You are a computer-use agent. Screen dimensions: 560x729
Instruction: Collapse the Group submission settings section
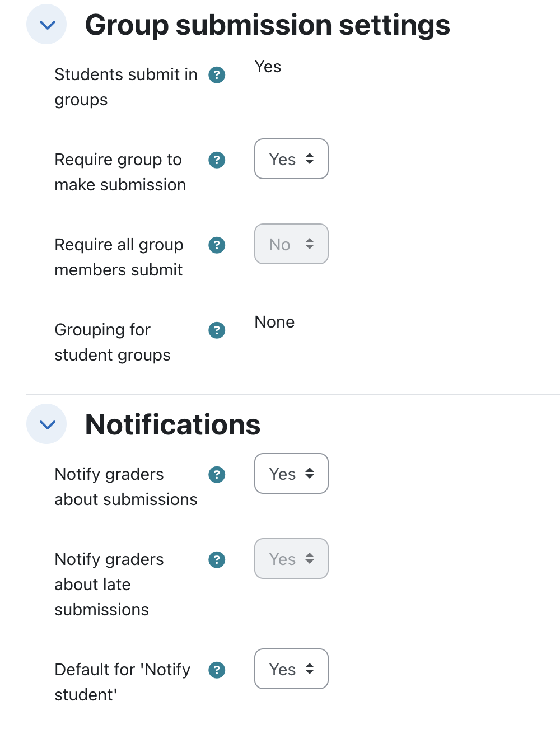(x=46, y=24)
